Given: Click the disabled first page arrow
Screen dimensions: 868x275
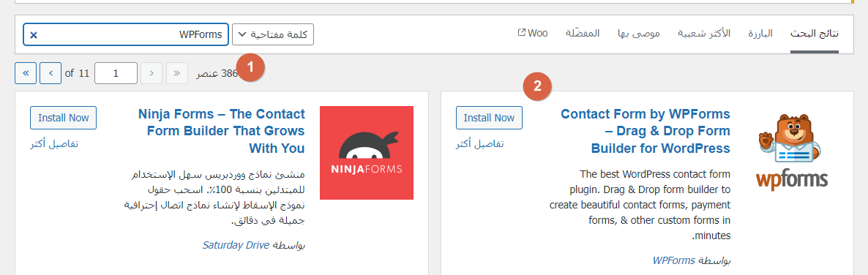Looking at the screenshot, I should point(176,73).
